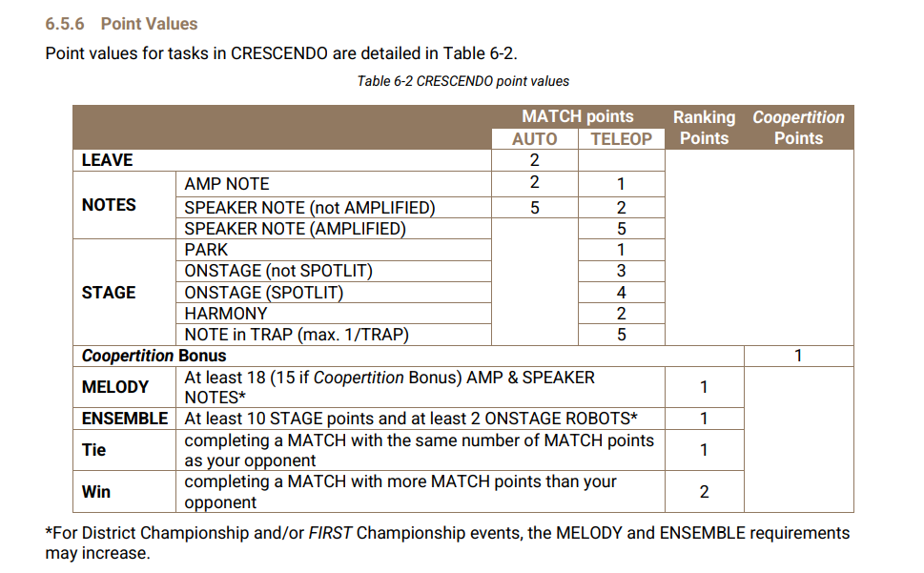
Task: Select the MATCH points column header
Action: click(577, 116)
